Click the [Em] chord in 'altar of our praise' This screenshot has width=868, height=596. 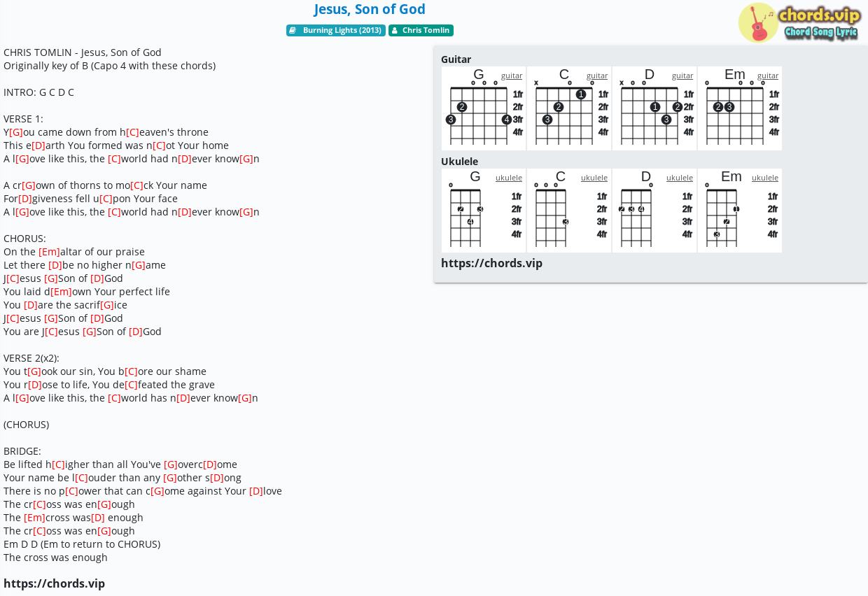49,252
